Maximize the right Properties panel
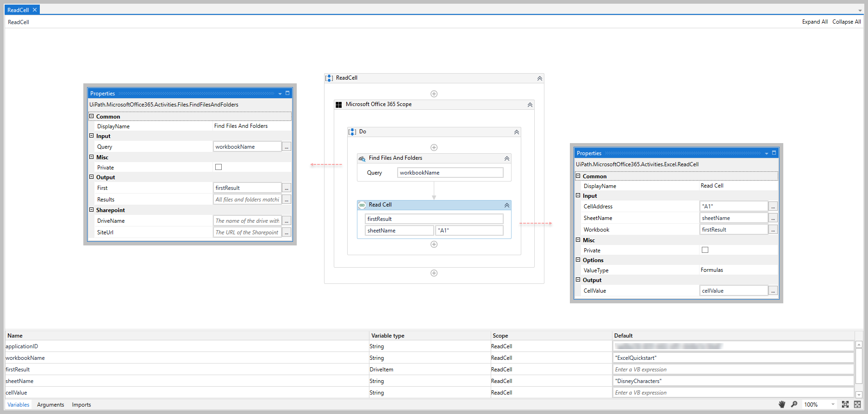 [x=774, y=153]
